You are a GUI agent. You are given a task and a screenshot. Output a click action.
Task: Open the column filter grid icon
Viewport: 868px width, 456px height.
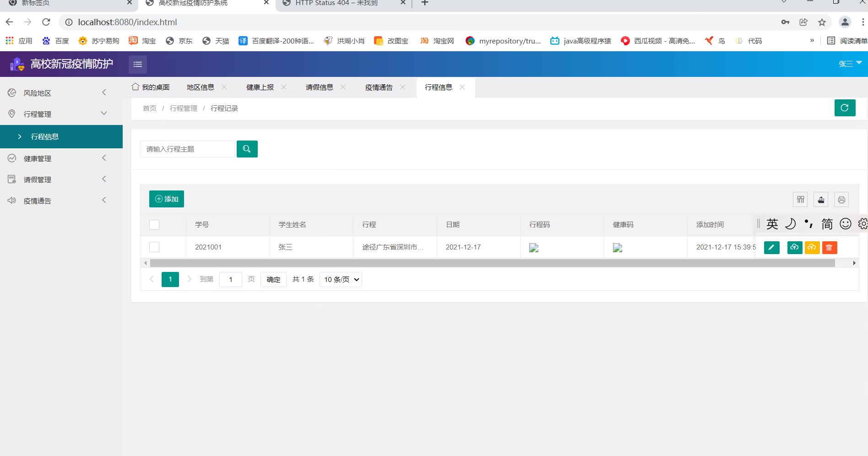(x=800, y=199)
